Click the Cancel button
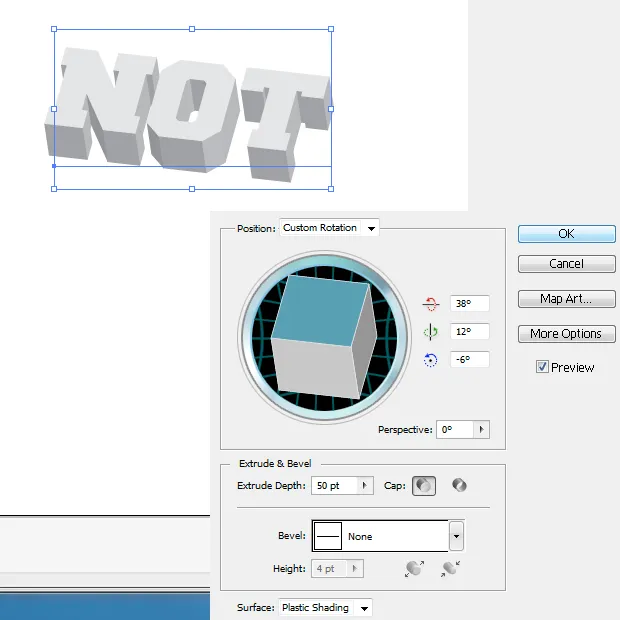Viewport: 620px width, 620px height. click(x=566, y=264)
